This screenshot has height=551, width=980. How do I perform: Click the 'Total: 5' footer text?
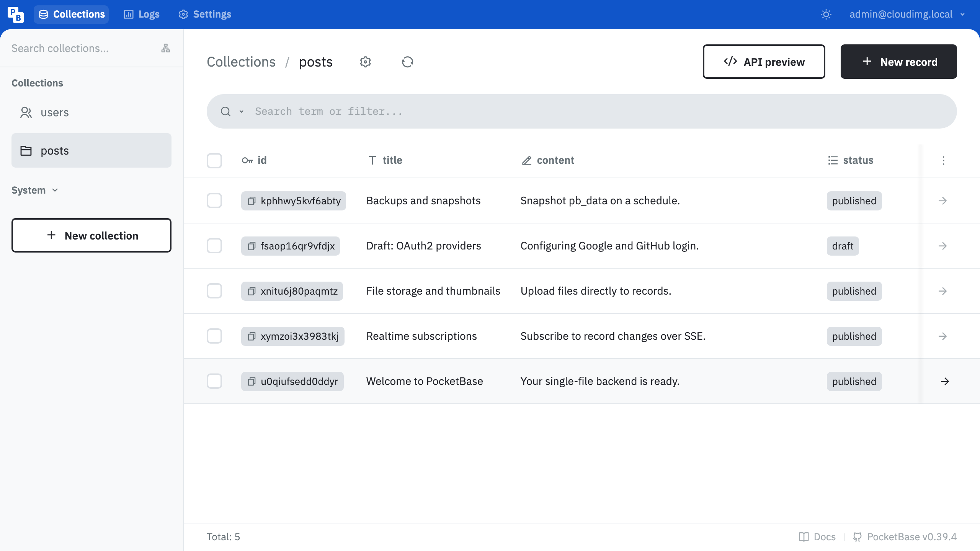(x=223, y=537)
